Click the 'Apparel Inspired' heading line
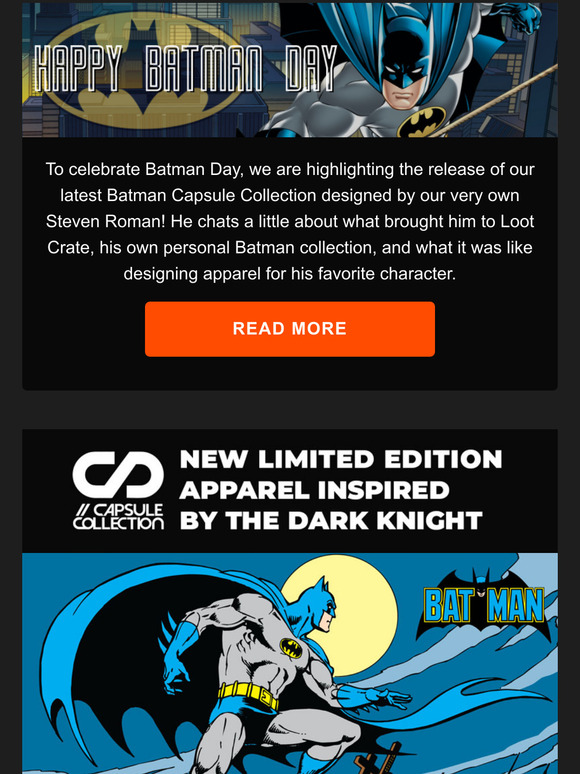Image resolution: width=580 pixels, height=774 pixels. click(x=314, y=490)
